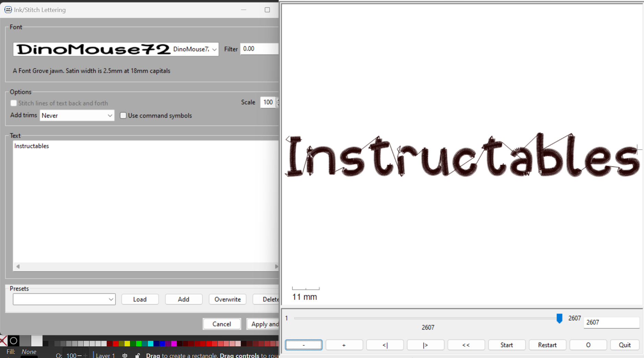The height and width of the screenshot is (358, 644).
Task: Step one stitch backward with '<|' button
Action: (385, 345)
